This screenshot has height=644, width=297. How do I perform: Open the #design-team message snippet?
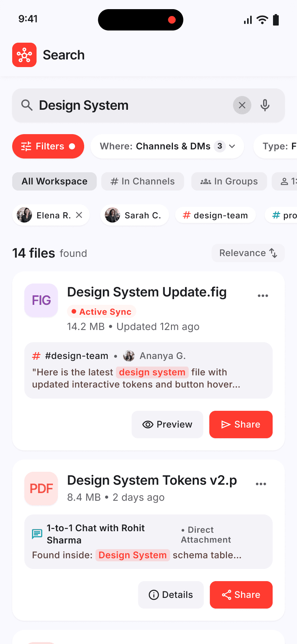click(x=148, y=370)
